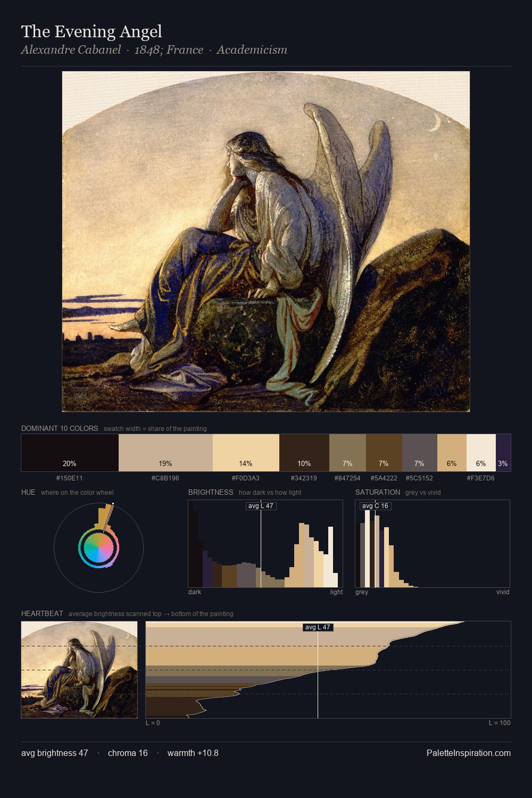
Task: Click the hex code #847254
Action: tap(347, 478)
